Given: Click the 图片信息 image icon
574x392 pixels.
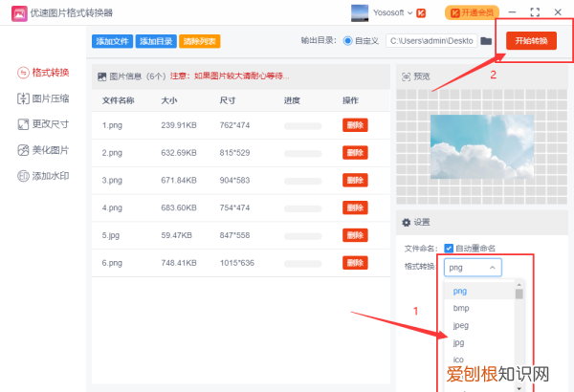Looking at the screenshot, I should pos(101,76).
